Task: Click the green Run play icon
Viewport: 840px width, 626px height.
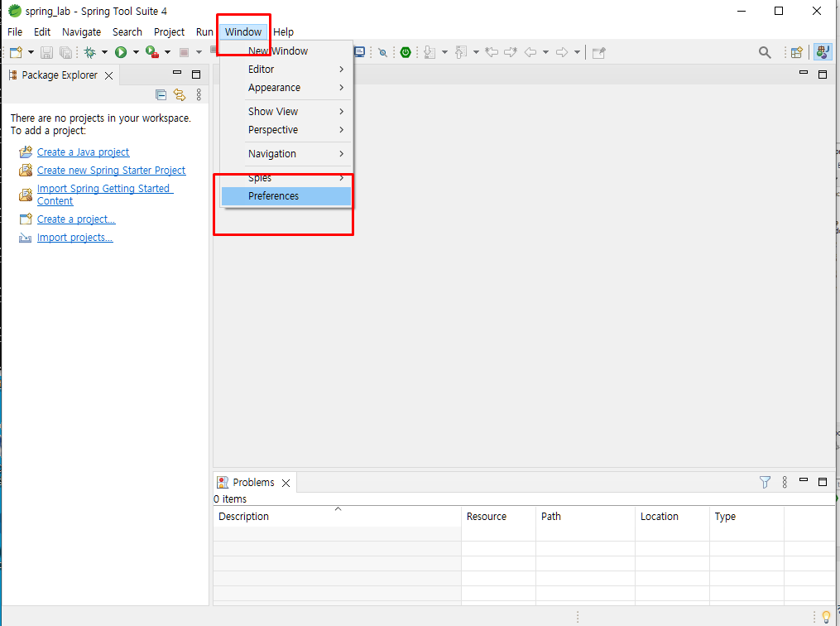Action: tap(121, 52)
